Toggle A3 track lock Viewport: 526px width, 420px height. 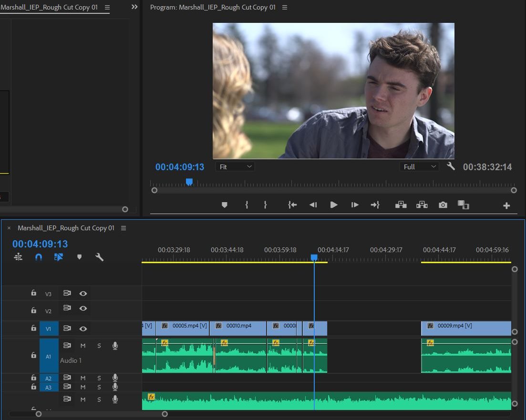(33, 387)
